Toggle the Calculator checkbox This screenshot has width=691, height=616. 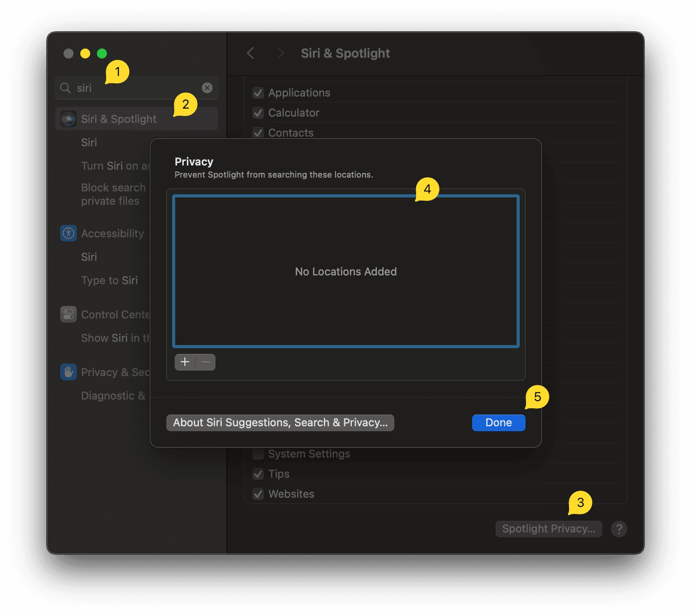coord(258,113)
